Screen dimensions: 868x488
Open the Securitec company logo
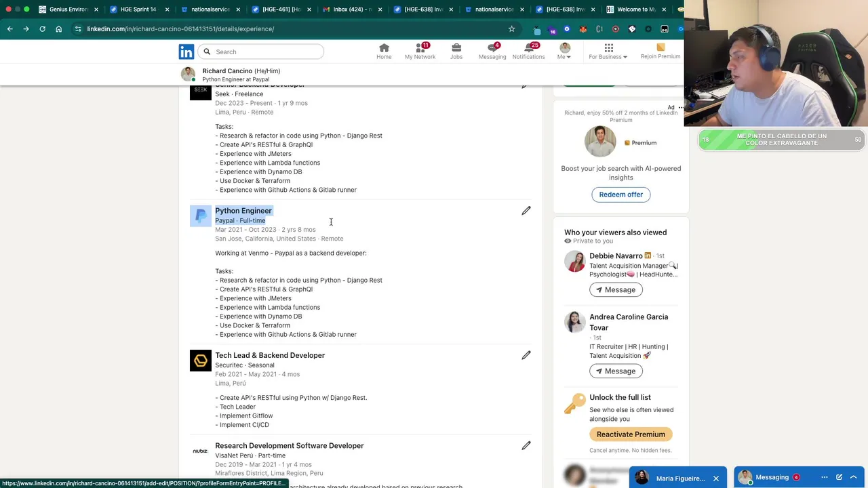pos(201,361)
